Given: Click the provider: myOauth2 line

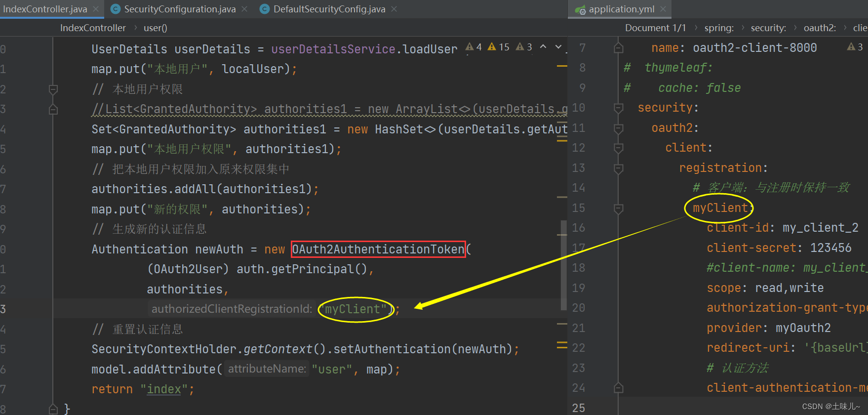Looking at the screenshot, I should point(769,328).
